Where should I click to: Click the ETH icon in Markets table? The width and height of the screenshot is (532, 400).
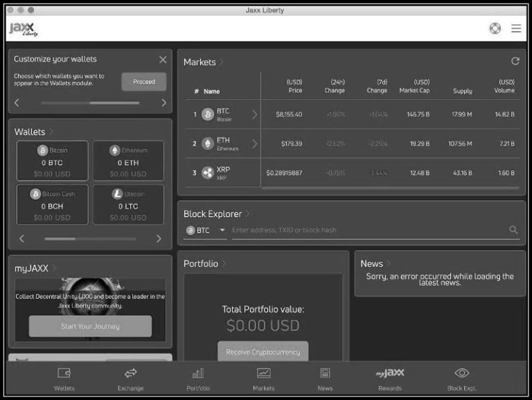(x=208, y=144)
